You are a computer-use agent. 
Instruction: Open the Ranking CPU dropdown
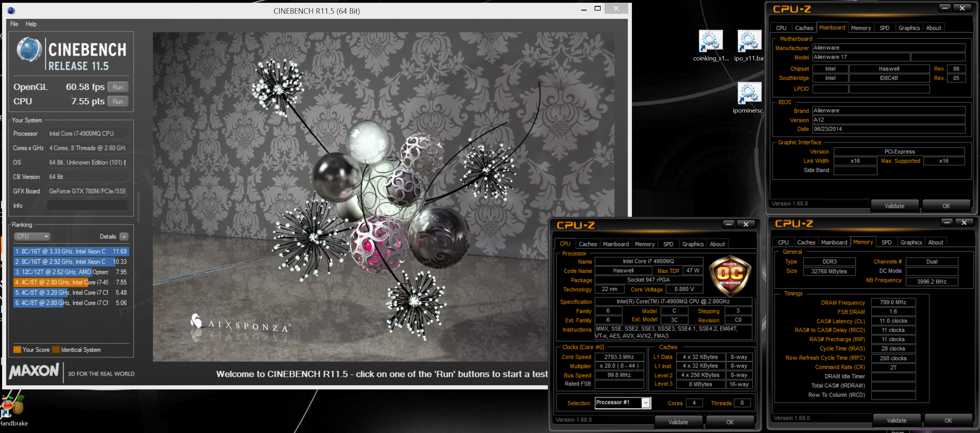32,236
